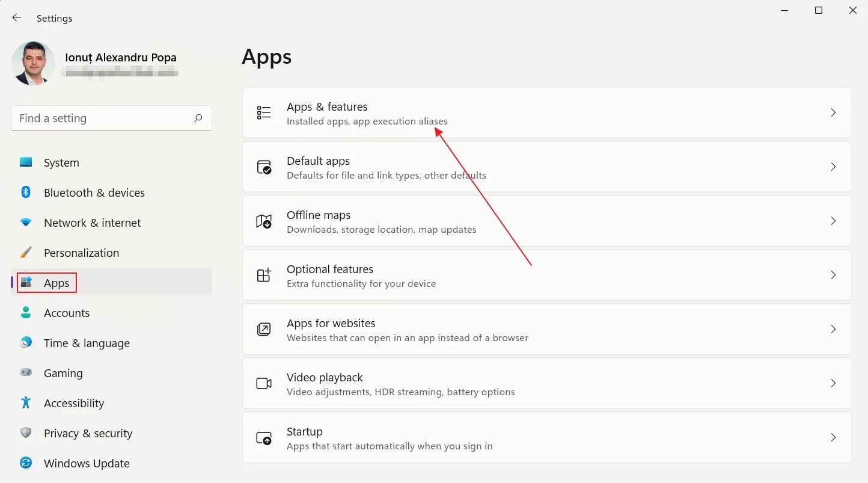Screen dimensions: 868x483
Task: Click the Apps icon in sidebar
Action: 26,283
